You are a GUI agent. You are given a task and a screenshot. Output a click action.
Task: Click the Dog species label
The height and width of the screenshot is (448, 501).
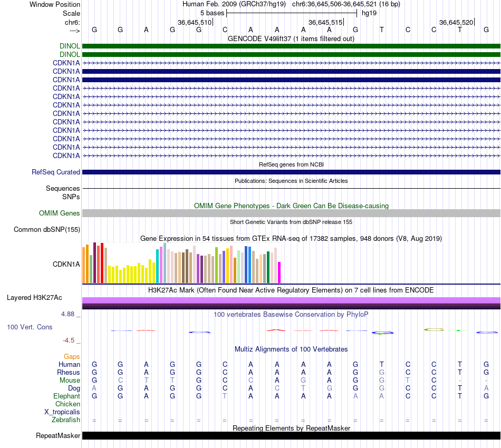74,388
